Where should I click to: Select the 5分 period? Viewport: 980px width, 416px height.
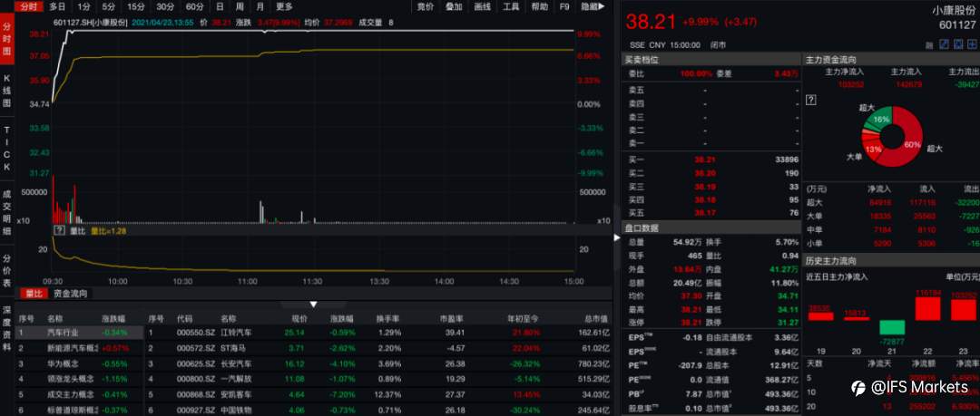[109, 7]
